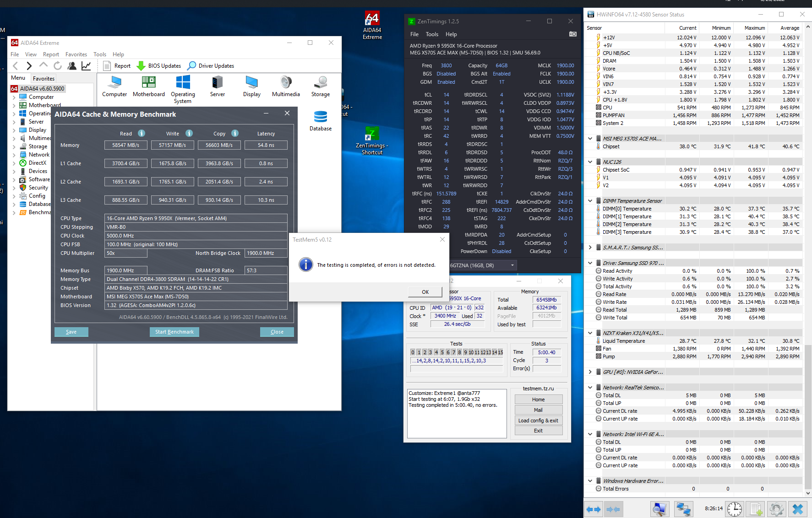Select the ZenTimings Shortcut desktop icon
The image size is (812, 518).
(372, 140)
